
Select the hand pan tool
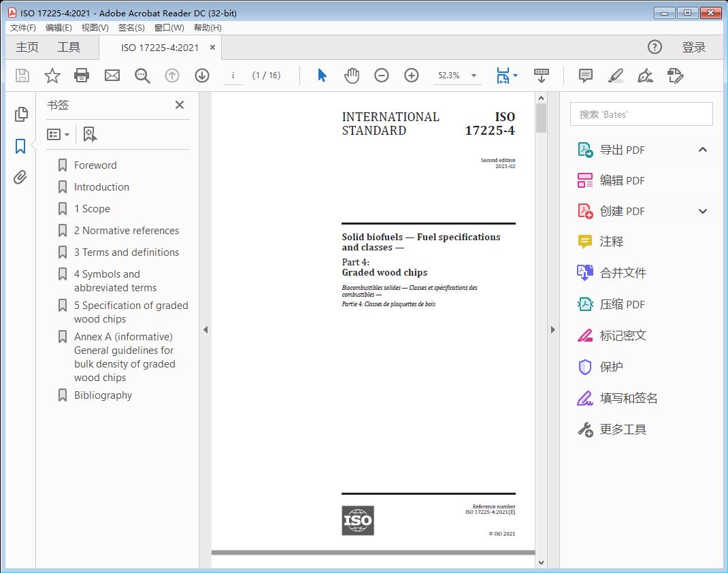pyautogui.click(x=352, y=76)
